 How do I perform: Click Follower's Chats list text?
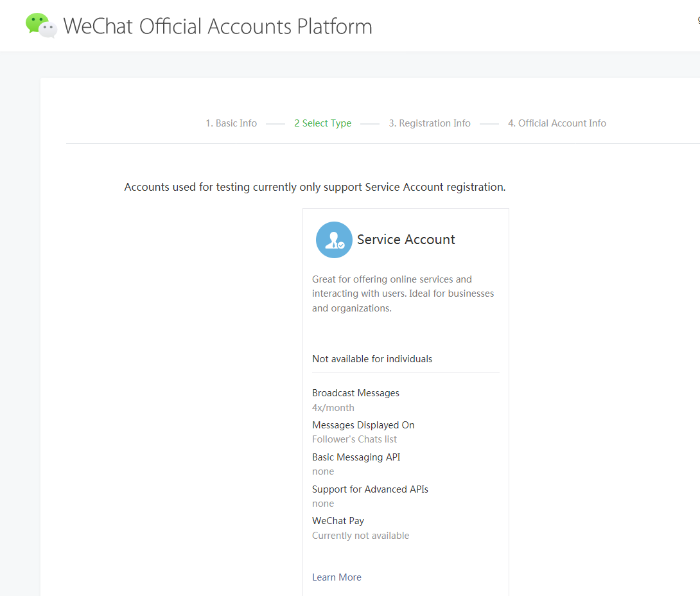click(x=354, y=439)
